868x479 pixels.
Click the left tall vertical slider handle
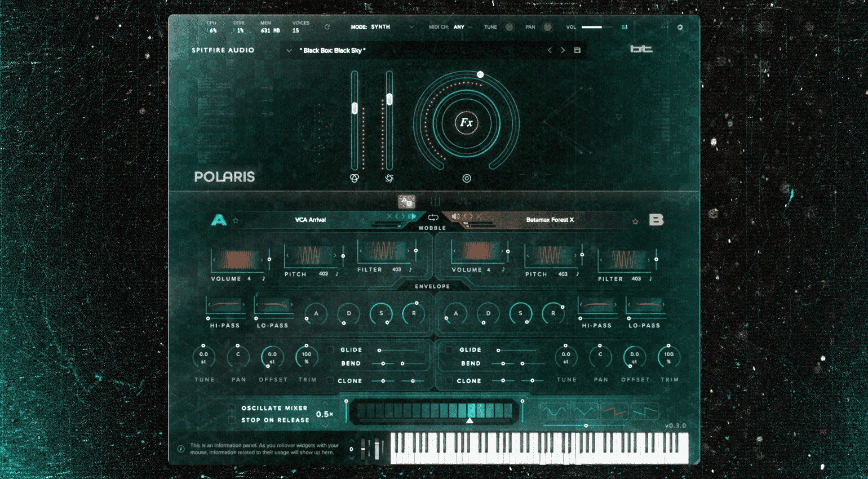pyautogui.click(x=355, y=108)
